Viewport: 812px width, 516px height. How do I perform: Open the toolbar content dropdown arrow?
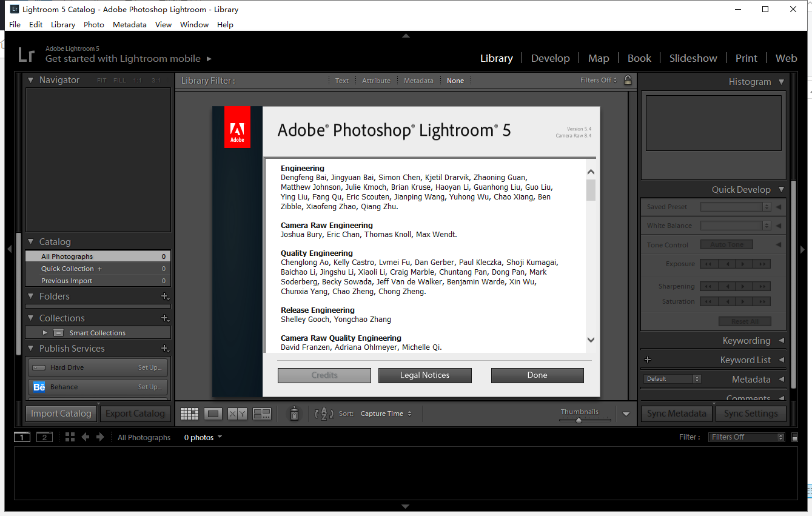pyautogui.click(x=626, y=414)
